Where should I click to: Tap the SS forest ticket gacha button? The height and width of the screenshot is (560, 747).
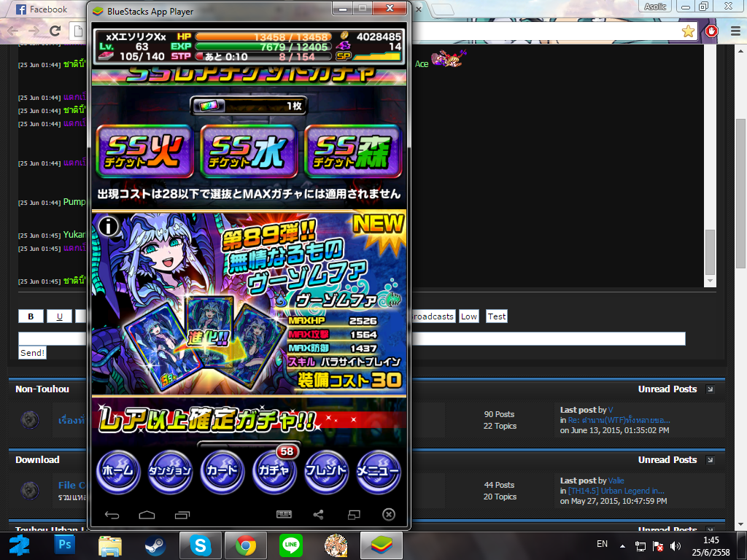pyautogui.click(x=353, y=152)
